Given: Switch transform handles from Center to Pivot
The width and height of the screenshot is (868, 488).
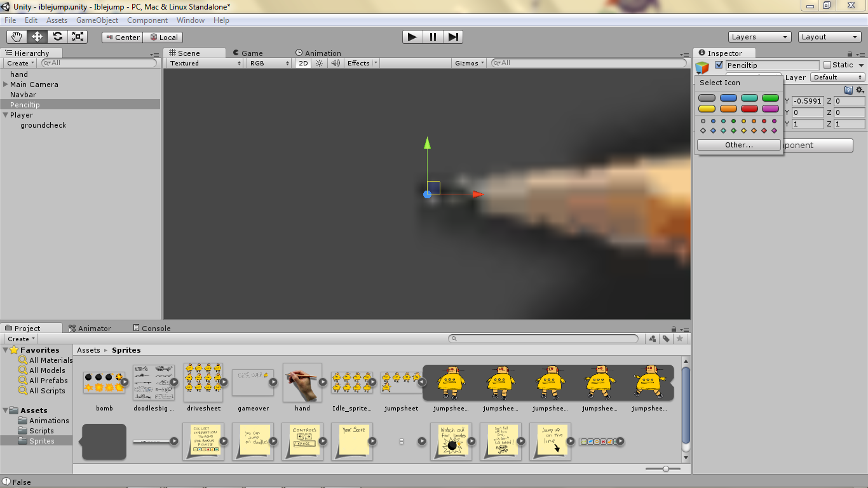Looking at the screenshot, I should click(121, 37).
